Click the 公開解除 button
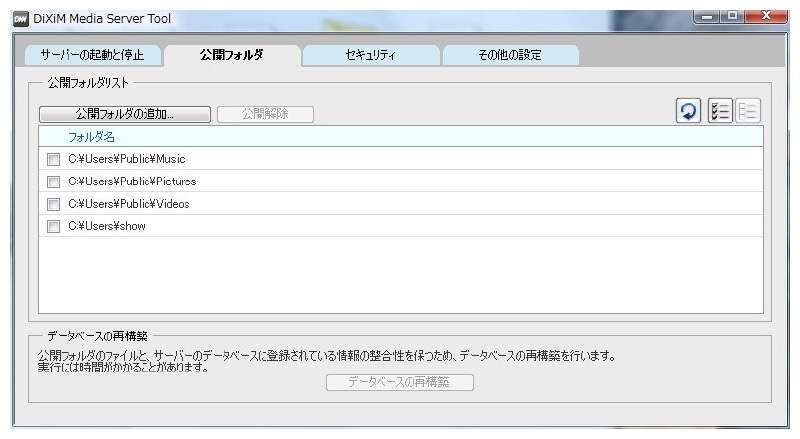The image size is (800, 439). [265, 114]
